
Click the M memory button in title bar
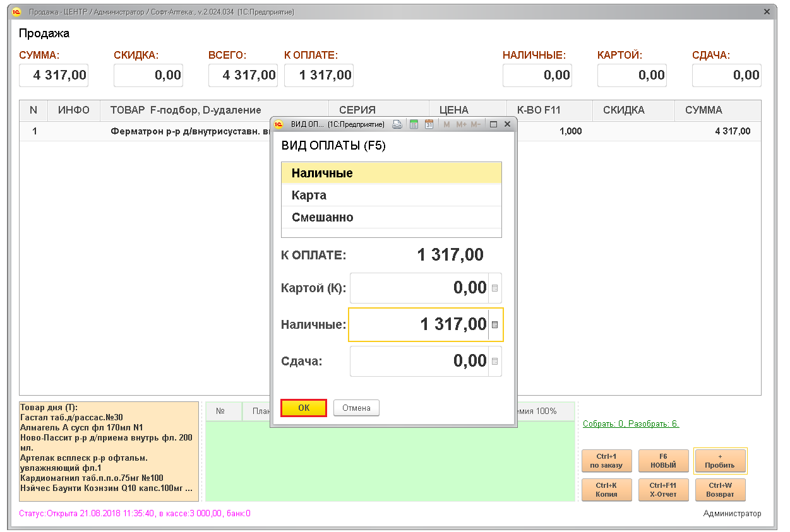[x=446, y=124]
